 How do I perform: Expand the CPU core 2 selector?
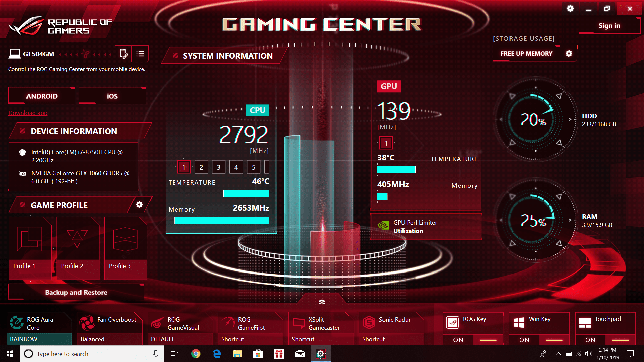point(201,167)
